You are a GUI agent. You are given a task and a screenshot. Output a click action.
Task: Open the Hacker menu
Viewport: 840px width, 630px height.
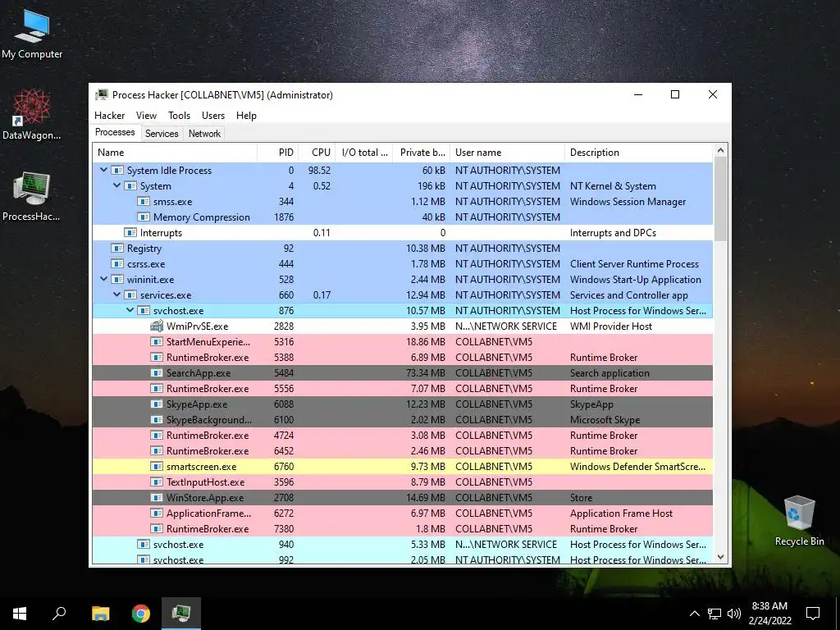pyautogui.click(x=109, y=116)
